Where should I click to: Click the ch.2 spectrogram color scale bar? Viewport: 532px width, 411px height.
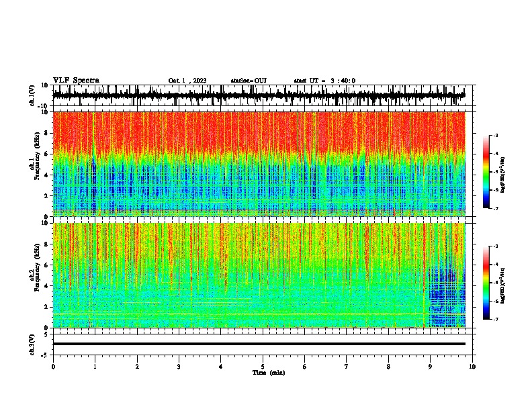pyautogui.click(x=486, y=283)
